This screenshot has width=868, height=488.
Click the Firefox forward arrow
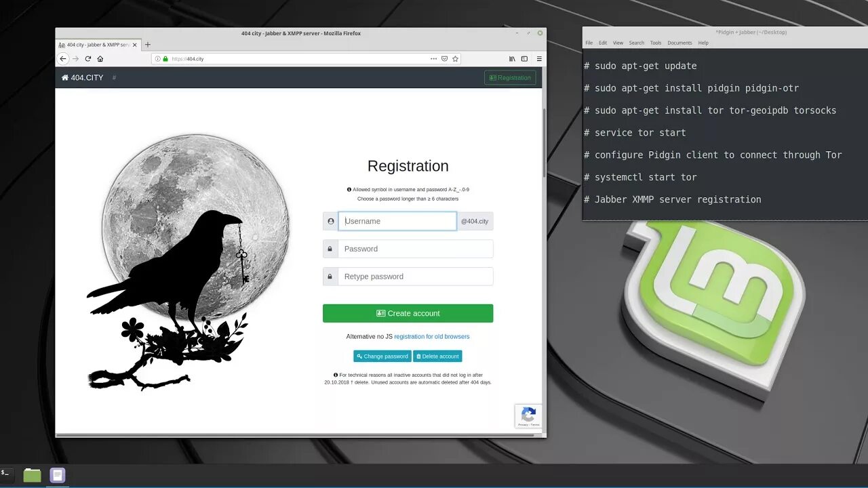pos(75,59)
